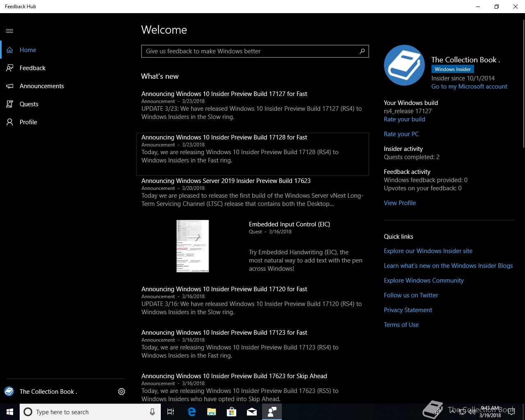Open File Explorer from taskbar
Image resolution: width=525 pixels, height=420 pixels.
coord(212,412)
